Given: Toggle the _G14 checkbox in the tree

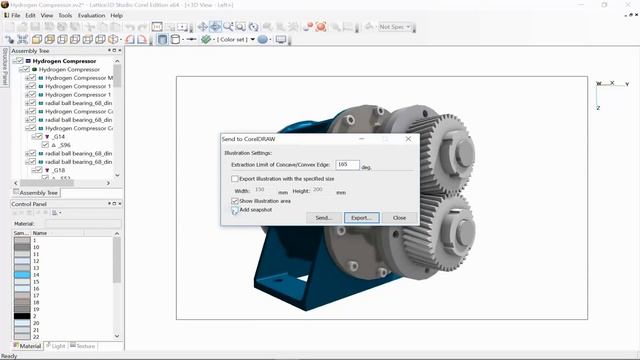Looking at the screenshot, I should pos(39,136).
